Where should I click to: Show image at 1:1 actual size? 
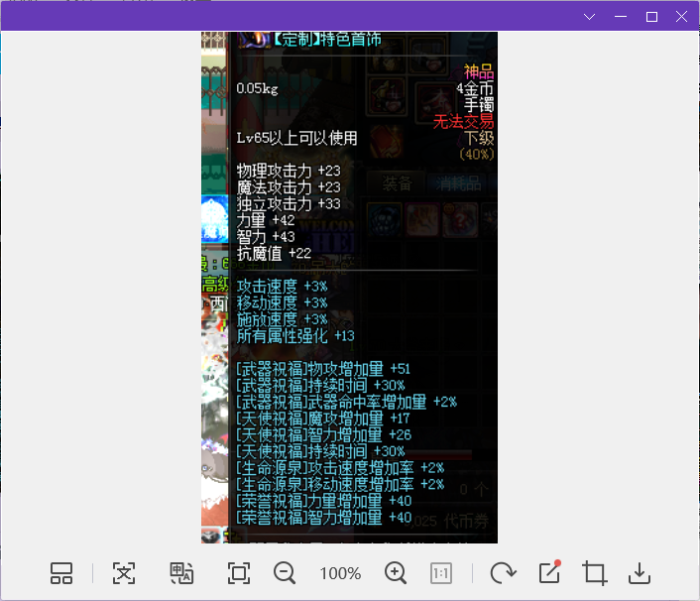tap(441, 573)
